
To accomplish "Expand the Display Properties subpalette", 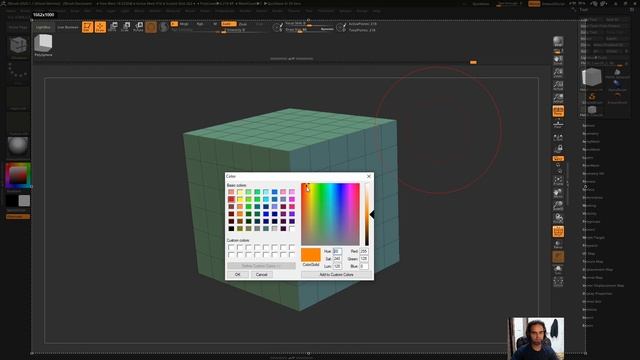I will [597, 293].
